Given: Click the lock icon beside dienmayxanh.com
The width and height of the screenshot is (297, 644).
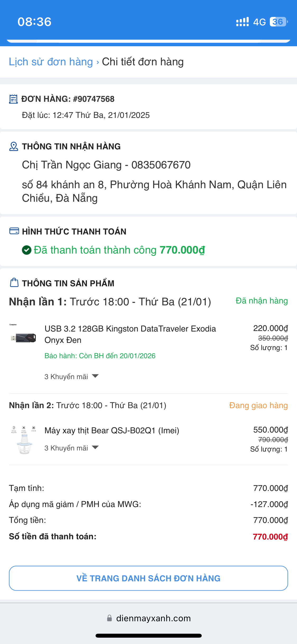Looking at the screenshot, I should [x=109, y=618].
